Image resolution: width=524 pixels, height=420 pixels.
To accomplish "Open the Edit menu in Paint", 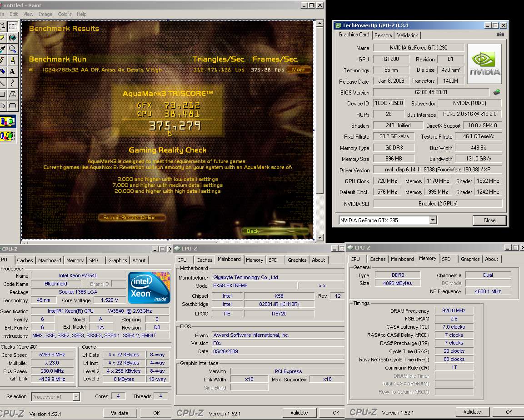I will 14,14.
